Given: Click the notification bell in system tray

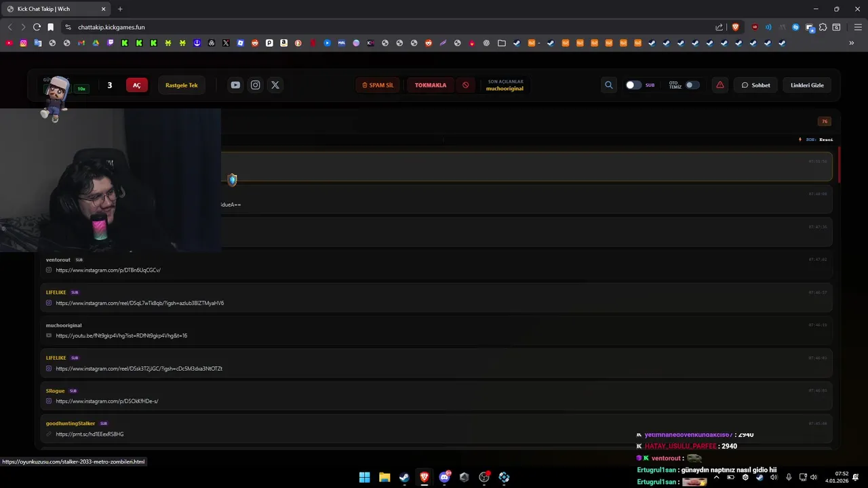Looking at the screenshot, I should 855,477.
